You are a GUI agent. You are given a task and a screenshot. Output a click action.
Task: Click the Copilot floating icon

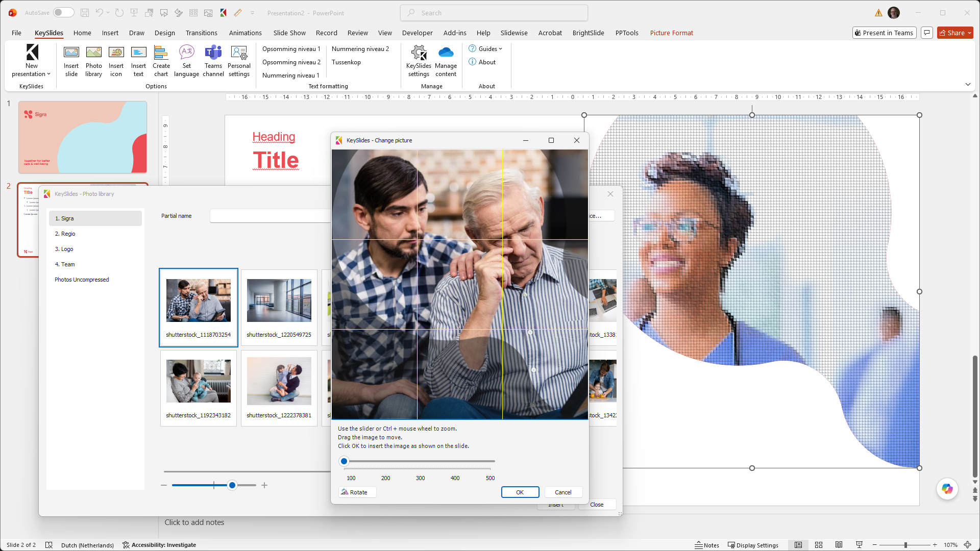click(947, 489)
